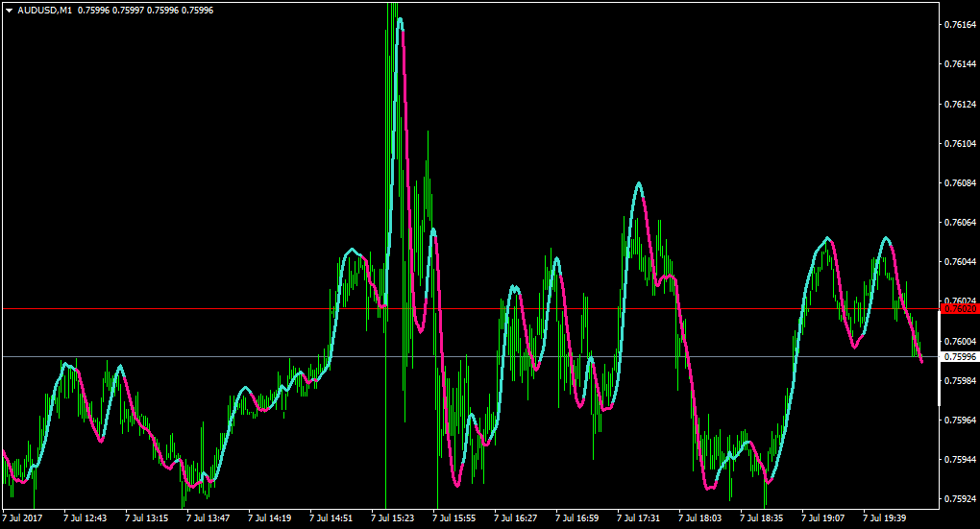Click the 7 Jul 15:23 time label
Image resolution: width=980 pixels, height=529 pixels.
pos(393,518)
